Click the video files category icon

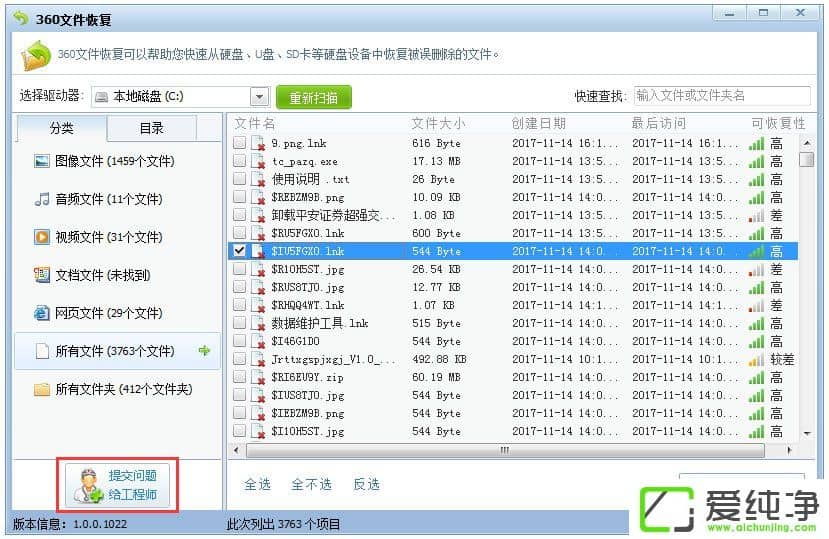42,237
